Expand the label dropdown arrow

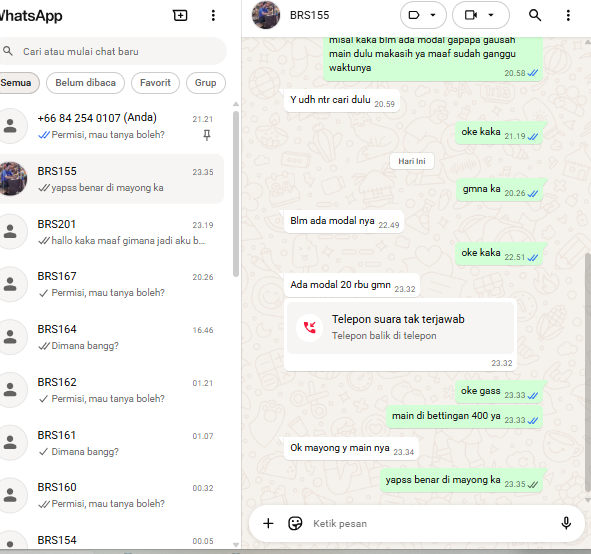coord(433,15)
